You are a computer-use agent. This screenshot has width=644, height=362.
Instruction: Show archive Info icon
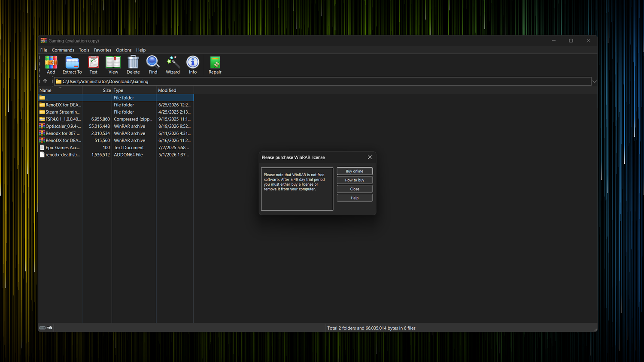pos(193,62)
